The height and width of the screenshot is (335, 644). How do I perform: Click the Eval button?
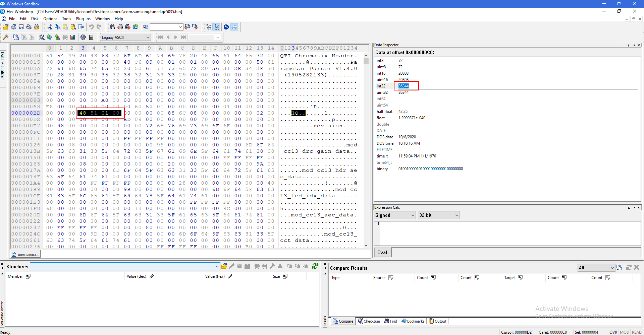(382, 252)
